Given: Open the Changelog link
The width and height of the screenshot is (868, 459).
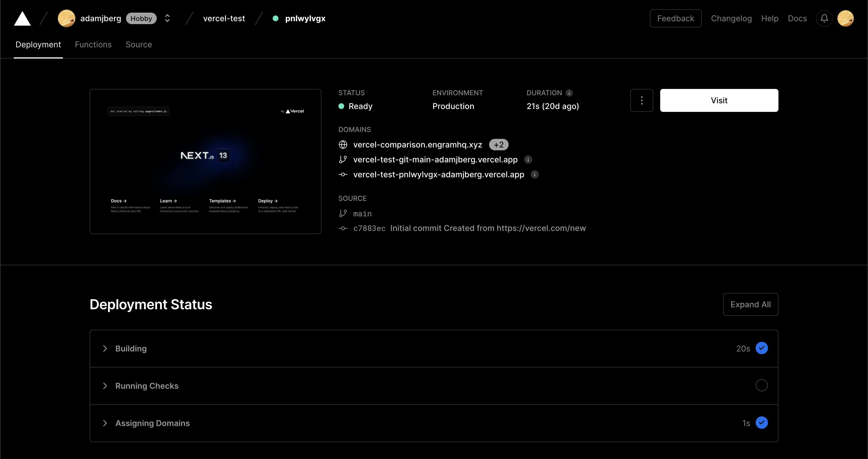Looking at the screenshot, I should [731, 18].
